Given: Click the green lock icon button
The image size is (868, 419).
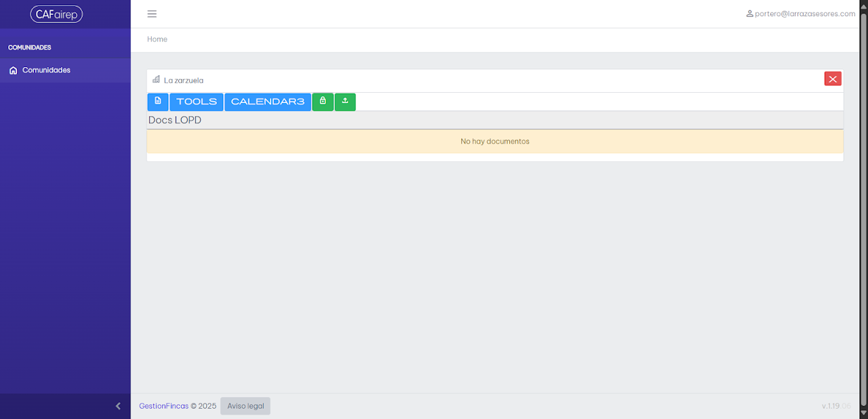Looking at the screenshot, I should (323, 102).
